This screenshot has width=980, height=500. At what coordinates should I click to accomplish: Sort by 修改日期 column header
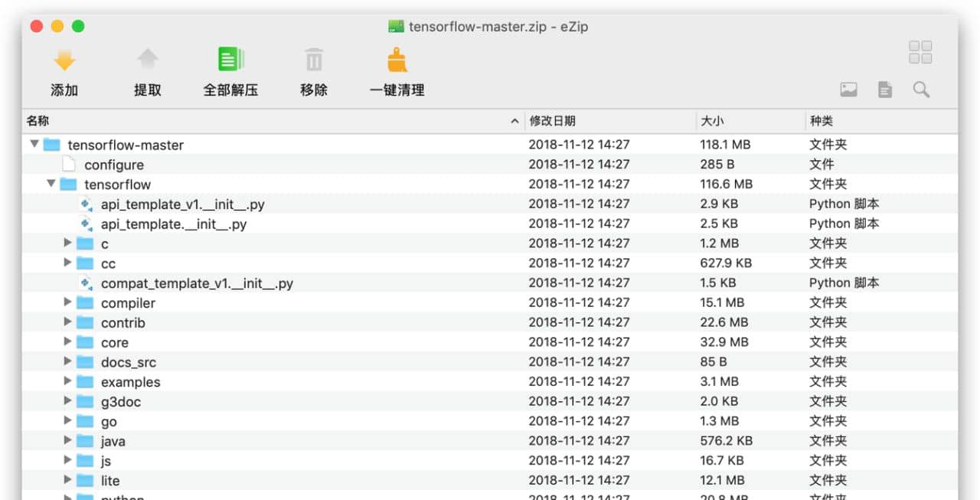click(610, 121)
